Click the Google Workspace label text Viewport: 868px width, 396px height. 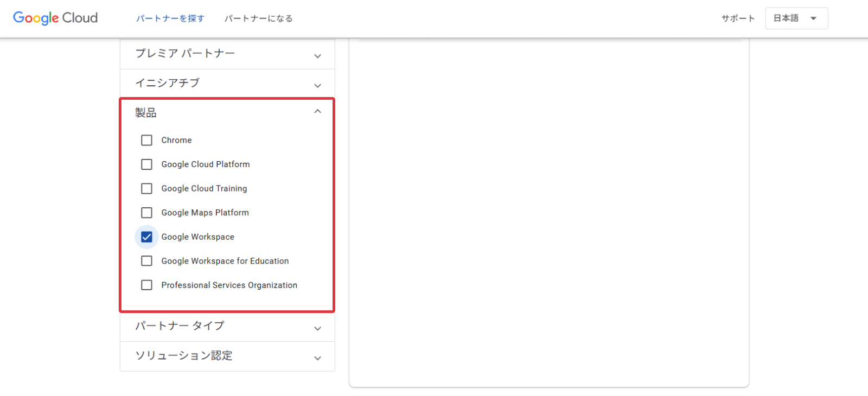pos(198,237)
